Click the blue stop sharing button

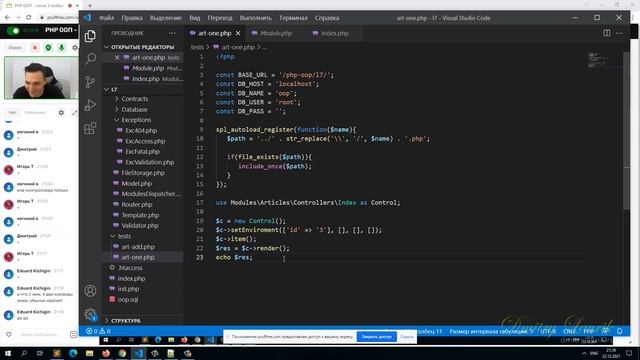pyautogui.click(x=376, y=337)
